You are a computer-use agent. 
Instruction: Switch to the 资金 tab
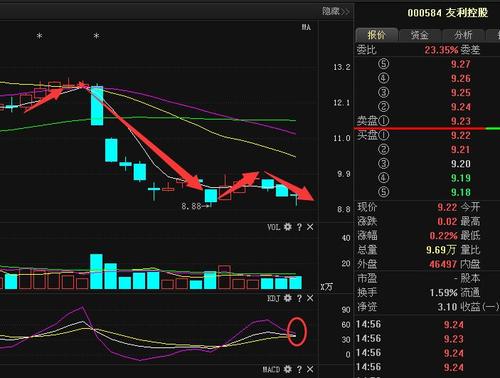coord(420,35)
